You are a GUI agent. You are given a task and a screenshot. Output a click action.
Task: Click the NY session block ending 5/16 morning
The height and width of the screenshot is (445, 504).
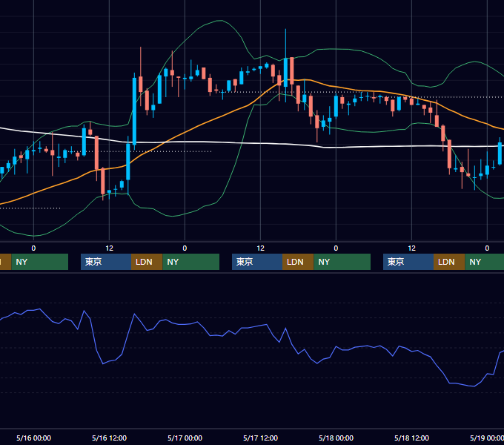point(40,262)
